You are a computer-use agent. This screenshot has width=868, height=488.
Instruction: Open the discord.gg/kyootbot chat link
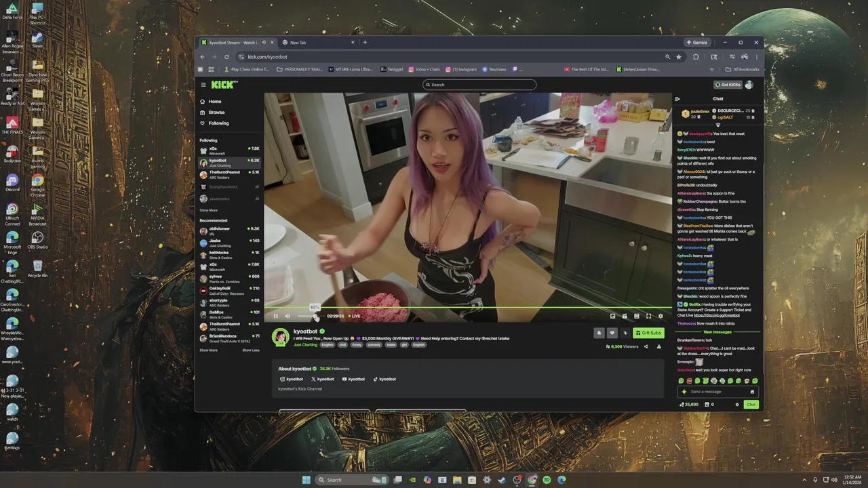(x=717, y=315)
